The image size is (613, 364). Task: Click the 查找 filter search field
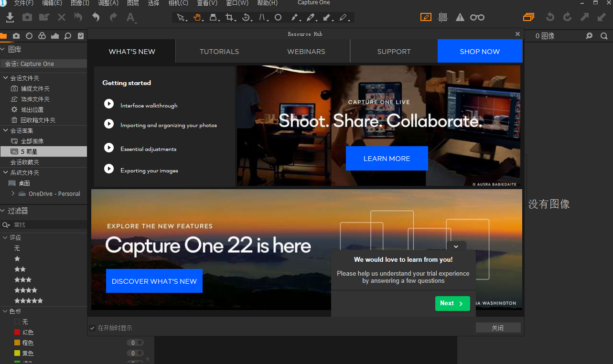(x=43, y=225)
